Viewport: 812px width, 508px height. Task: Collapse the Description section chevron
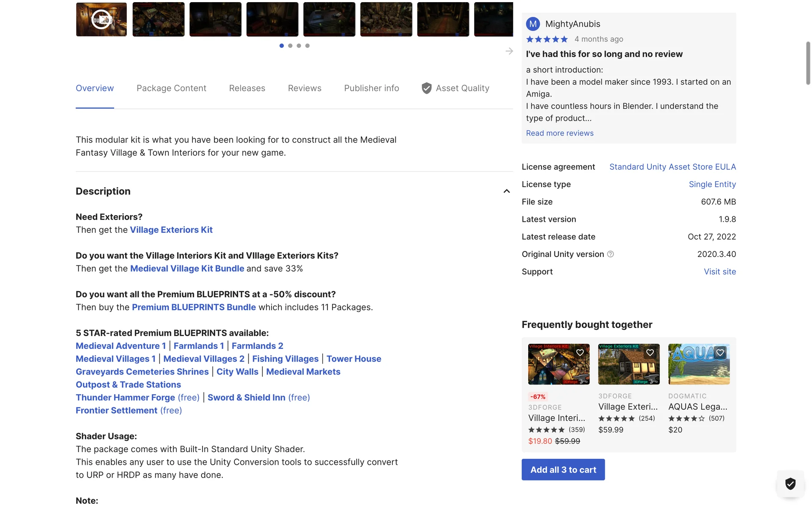[506, 191]
